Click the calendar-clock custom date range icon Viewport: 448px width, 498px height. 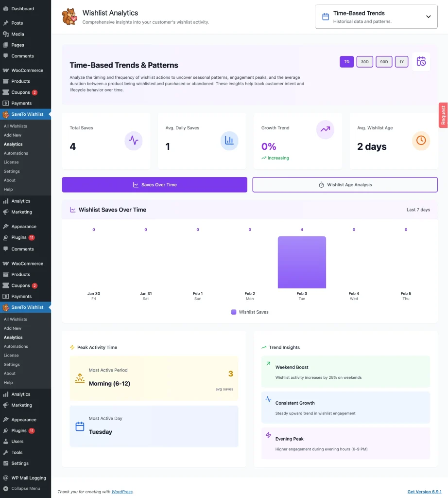(421, 62)
